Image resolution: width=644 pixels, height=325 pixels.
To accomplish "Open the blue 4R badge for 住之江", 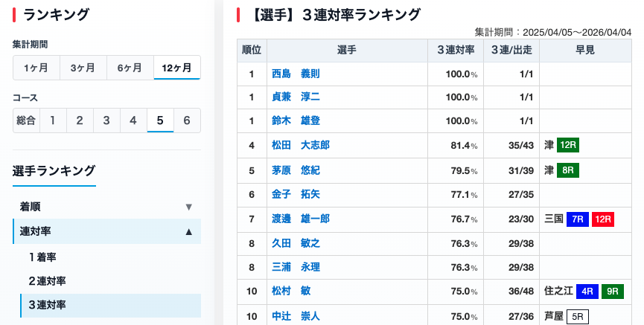I will pyautogui.click(x=589, y=292).
